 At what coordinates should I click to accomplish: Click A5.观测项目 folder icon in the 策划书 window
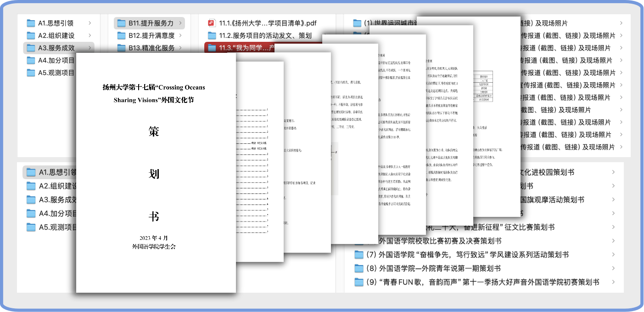coord(31,227)
